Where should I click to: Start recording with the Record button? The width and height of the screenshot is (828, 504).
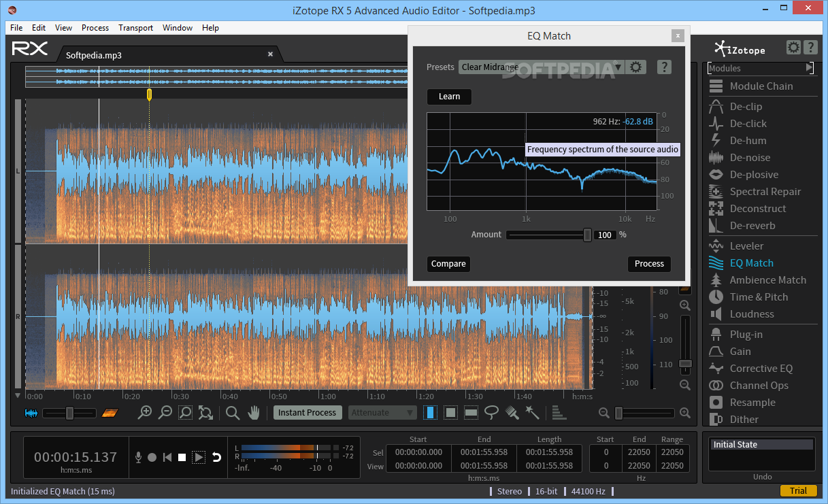pos(152,458)
